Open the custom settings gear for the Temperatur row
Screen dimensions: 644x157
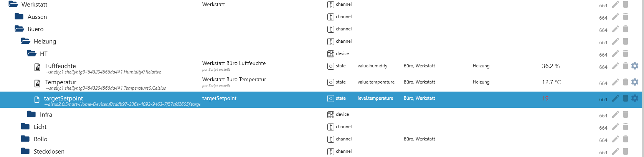[x=635, y=82]
